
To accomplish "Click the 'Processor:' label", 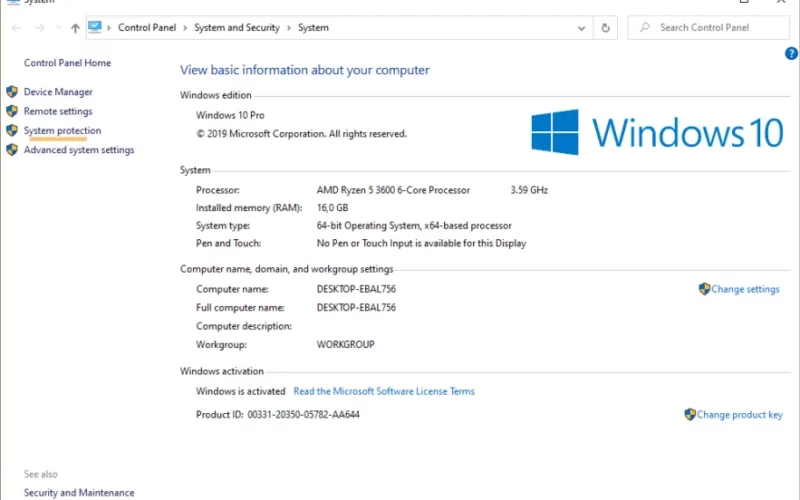I will point(217,190).
